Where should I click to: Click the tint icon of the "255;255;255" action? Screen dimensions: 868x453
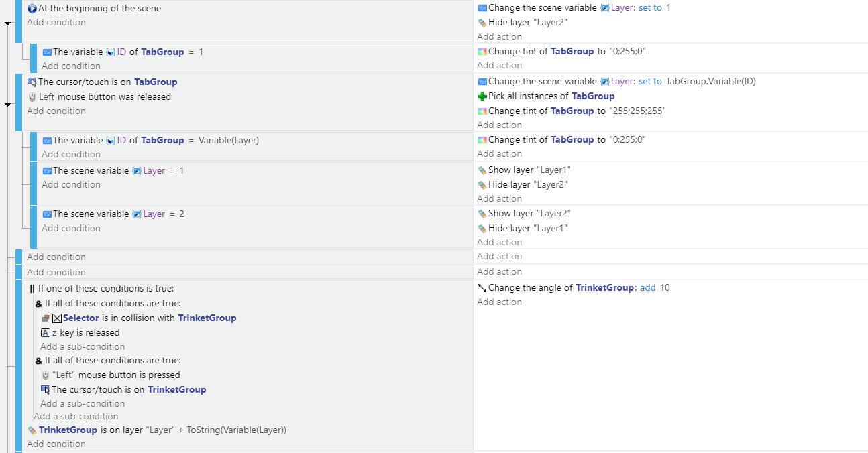pos(482,111)
